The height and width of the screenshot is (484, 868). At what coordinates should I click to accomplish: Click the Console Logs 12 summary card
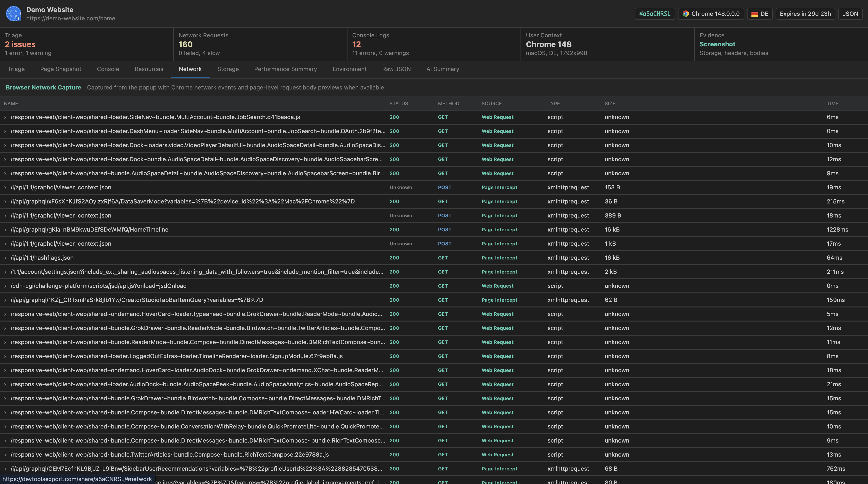434,44
